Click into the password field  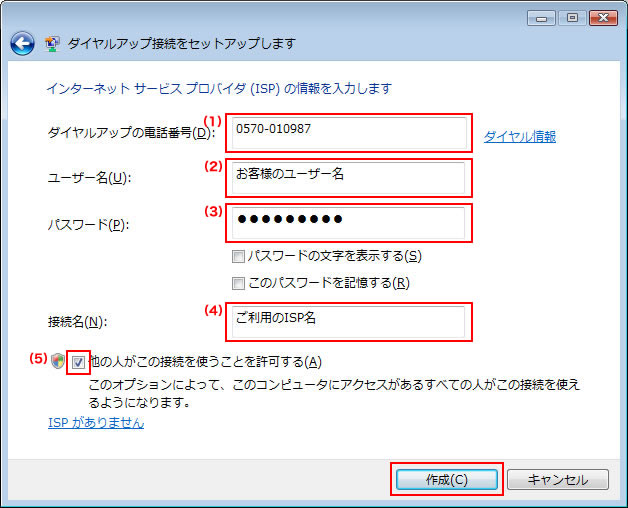coord(347,222)
